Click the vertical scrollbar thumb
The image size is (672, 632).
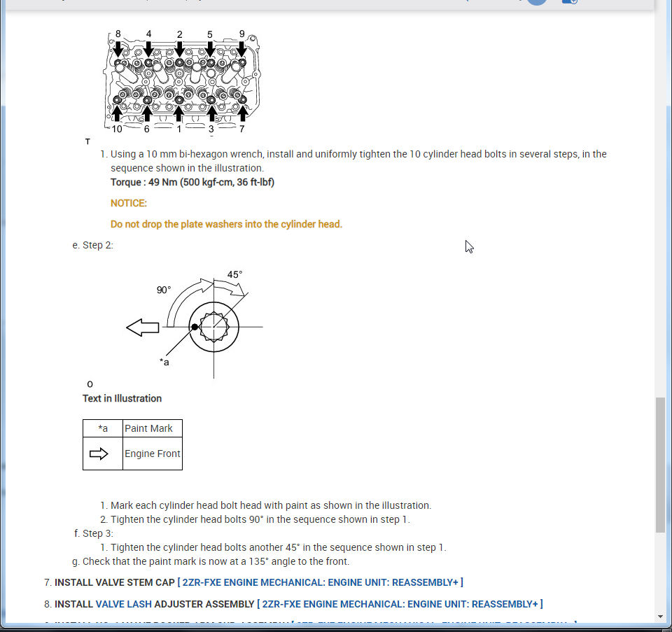[x=660, y=465]
